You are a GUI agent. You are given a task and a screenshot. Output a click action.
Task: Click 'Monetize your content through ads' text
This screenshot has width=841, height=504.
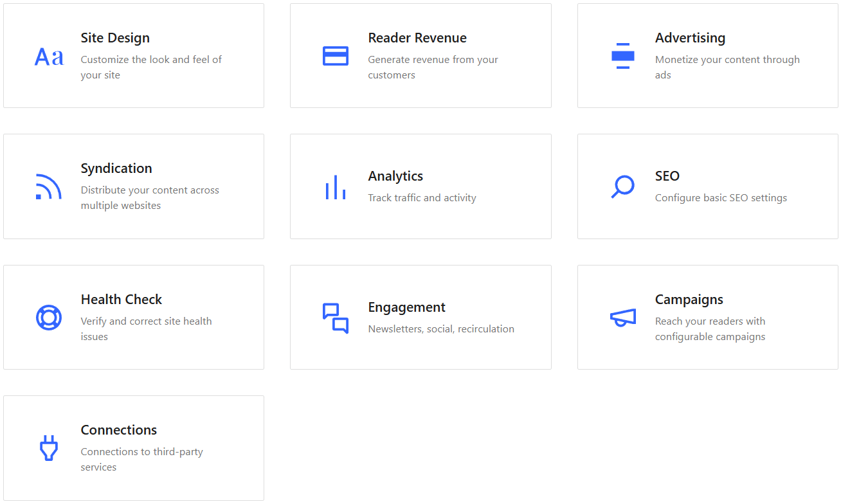click(x=727, y=67)
